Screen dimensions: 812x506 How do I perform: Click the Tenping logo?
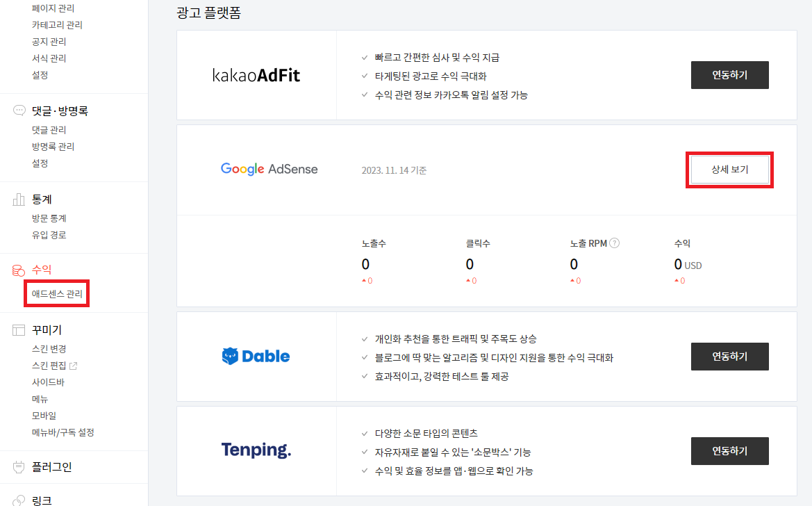(x=256, y=450)
